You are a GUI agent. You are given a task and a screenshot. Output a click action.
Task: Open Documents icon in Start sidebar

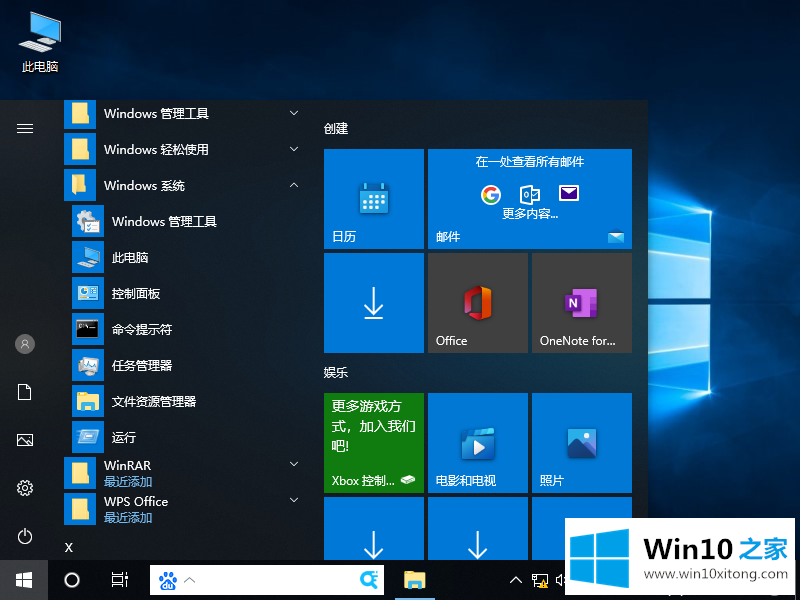[25, 392]
